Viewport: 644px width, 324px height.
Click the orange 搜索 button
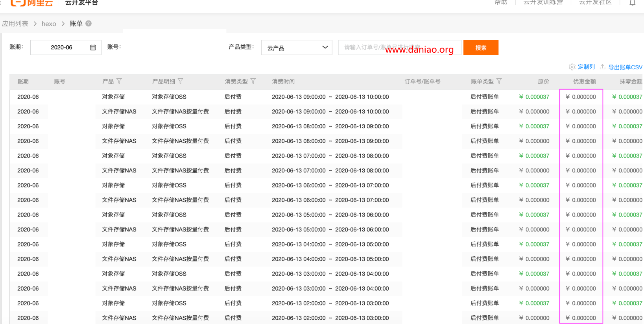click(481, 48)
